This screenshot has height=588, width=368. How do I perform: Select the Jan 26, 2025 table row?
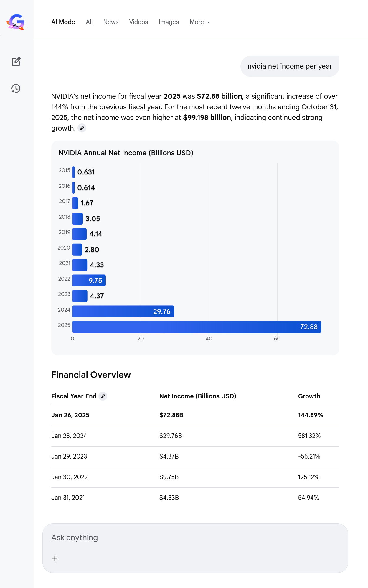195,415
